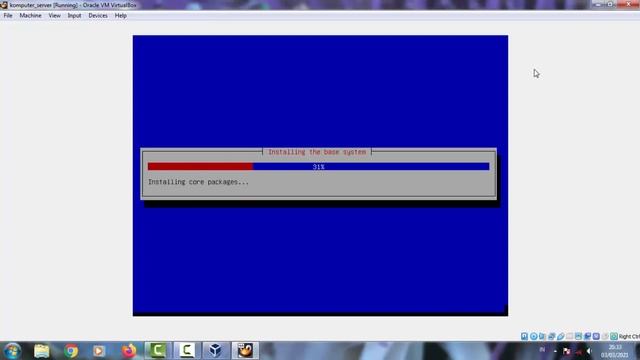640x360 pixels.
Task: Open the media player taskbar icon
Action: 99,351
